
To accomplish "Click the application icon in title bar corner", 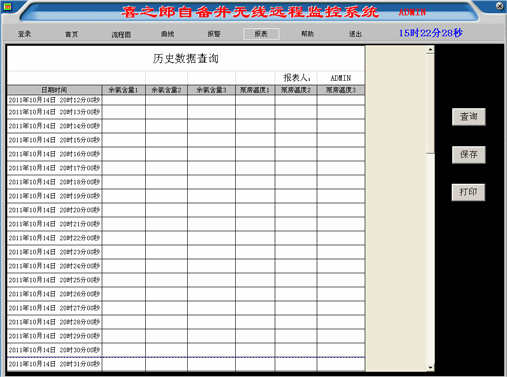I will click(x=7, y=6).
